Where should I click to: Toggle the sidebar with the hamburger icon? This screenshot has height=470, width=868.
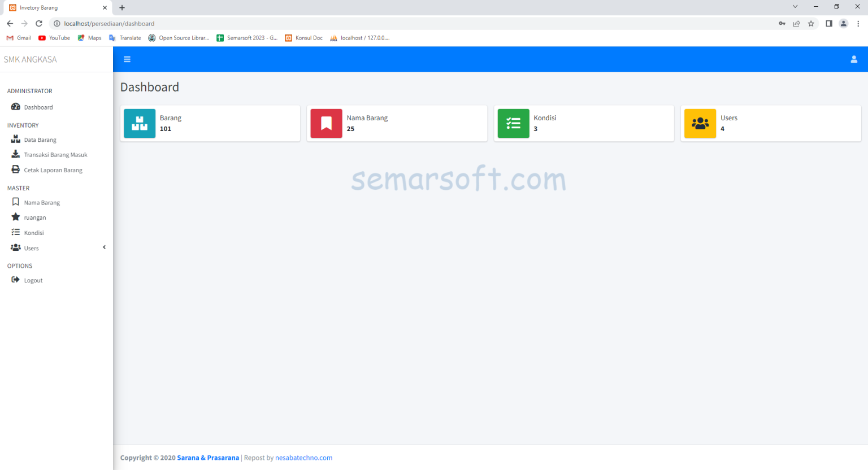(x=127, y=59)
